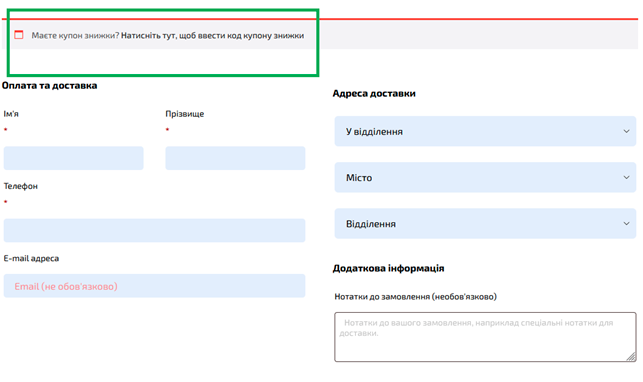Click the resize handle of notes textarea
Screen dimensions: 643x382
point(631,357)
